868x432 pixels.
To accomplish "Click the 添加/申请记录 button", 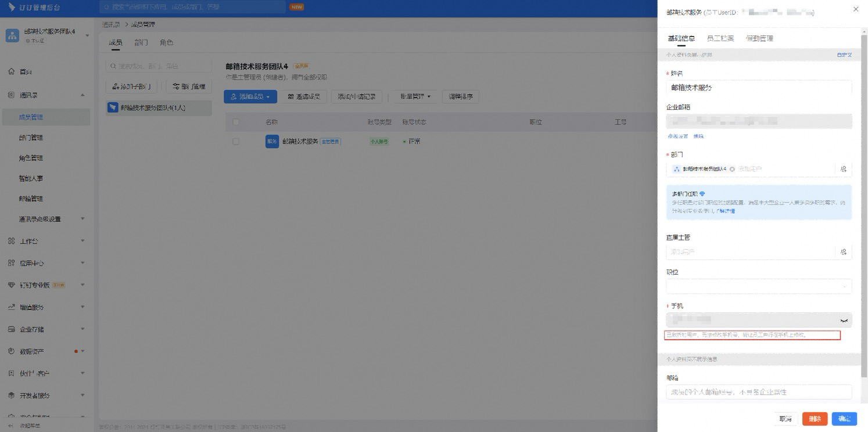I will click(x=356, y=97).
